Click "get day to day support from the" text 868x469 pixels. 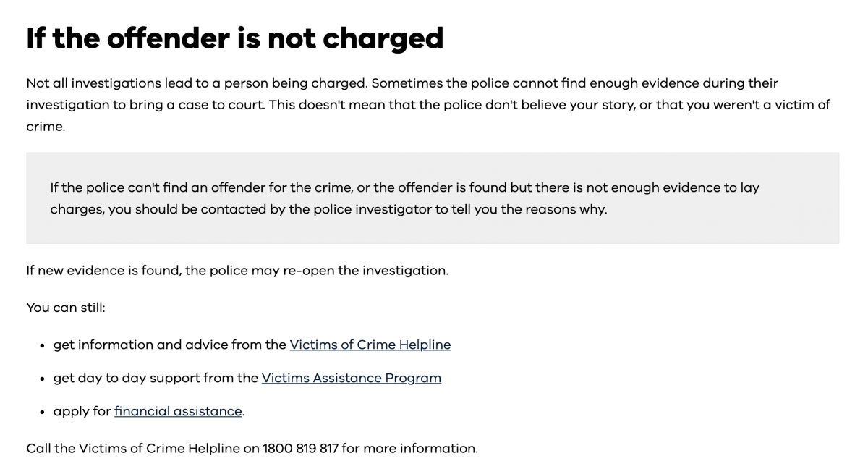pyautogui.click(x=156, y=378)
